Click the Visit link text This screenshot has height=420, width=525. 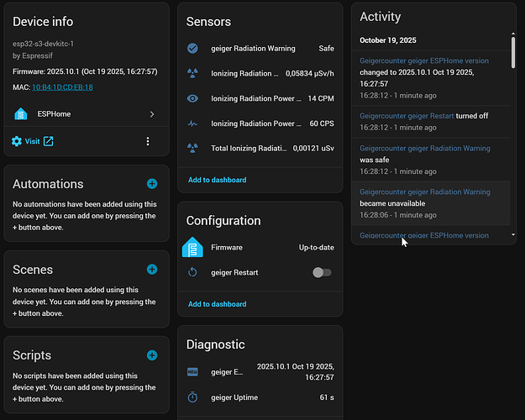coord(32,141)
